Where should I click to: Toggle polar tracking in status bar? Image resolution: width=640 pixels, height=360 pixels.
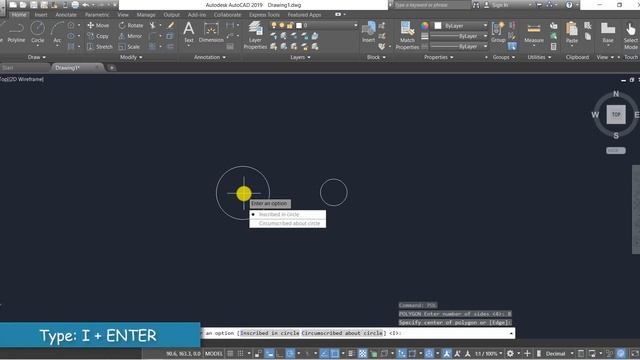[290, 353]
